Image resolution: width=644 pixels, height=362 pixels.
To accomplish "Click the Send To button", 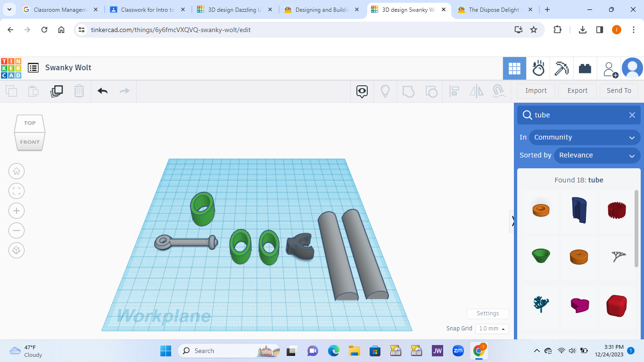I will (619, 91).
